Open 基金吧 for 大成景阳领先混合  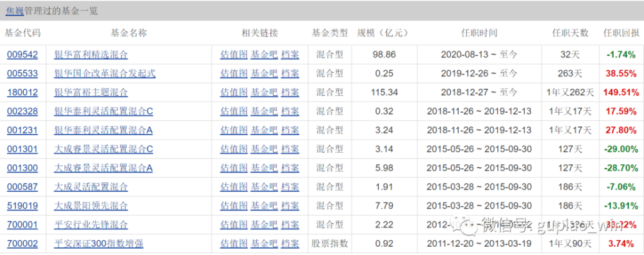point(264,205)
